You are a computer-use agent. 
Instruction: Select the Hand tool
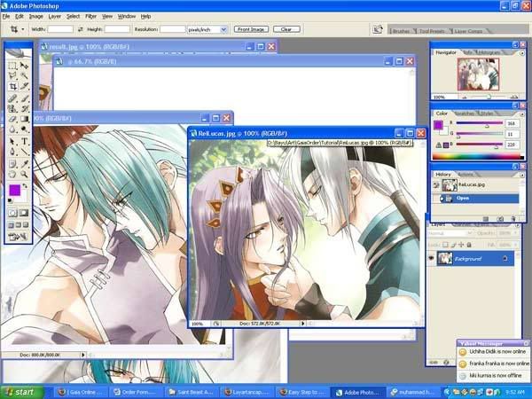point(12,175)
